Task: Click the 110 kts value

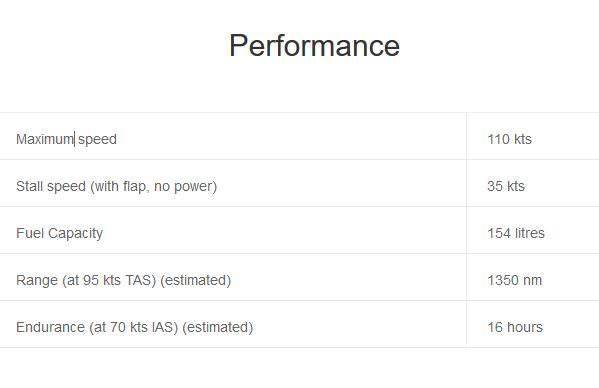Action: tap(509, 139)
